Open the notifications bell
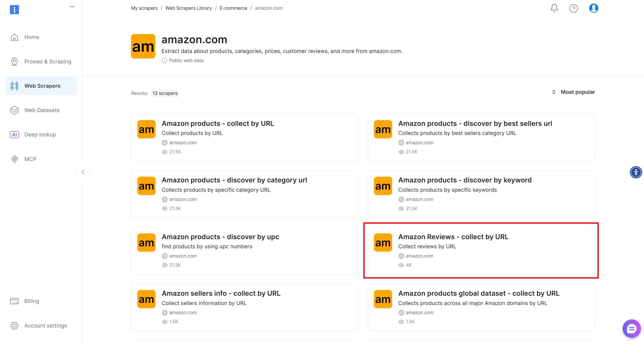 click(554, 8)
